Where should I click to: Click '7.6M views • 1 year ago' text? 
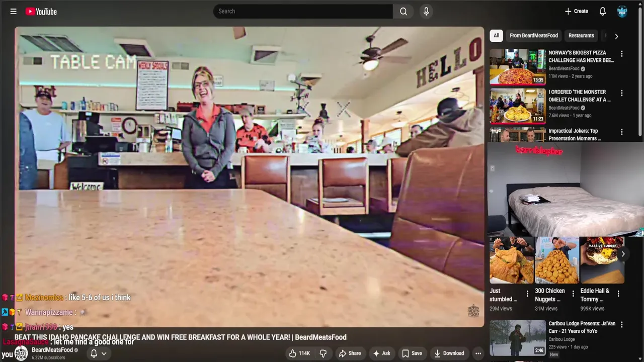point(570,115)
